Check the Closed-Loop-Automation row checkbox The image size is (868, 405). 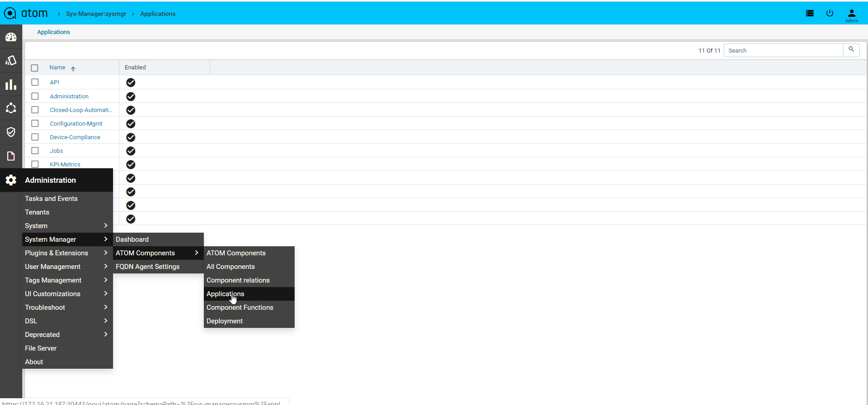35,110
